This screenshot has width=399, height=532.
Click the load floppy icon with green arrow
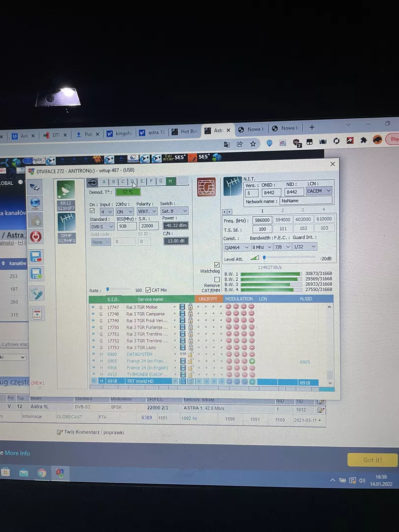(36, 273)
